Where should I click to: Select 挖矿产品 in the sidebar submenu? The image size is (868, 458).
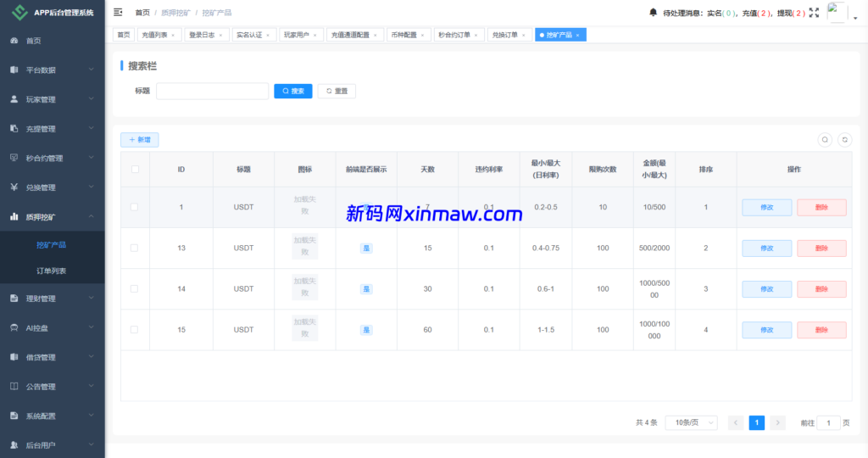click(52, 245)
